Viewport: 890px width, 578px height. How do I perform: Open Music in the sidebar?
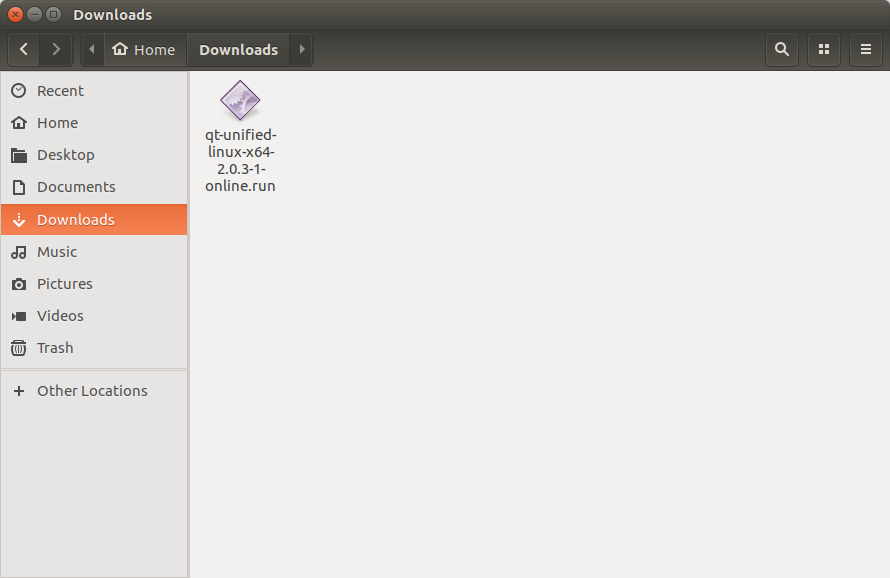94,252
